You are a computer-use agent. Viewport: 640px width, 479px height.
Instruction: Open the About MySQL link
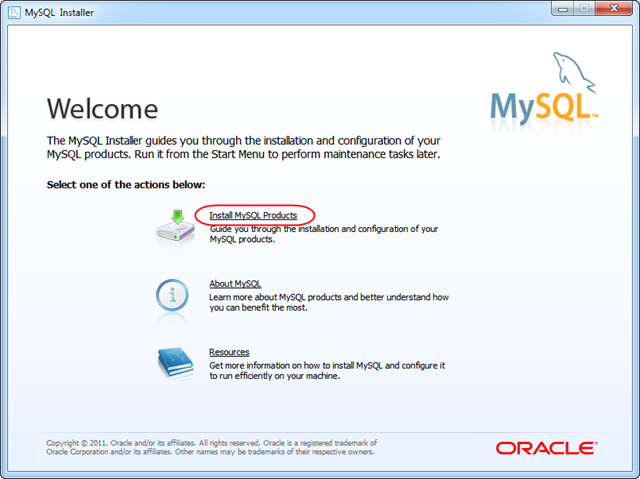(235, 284)
